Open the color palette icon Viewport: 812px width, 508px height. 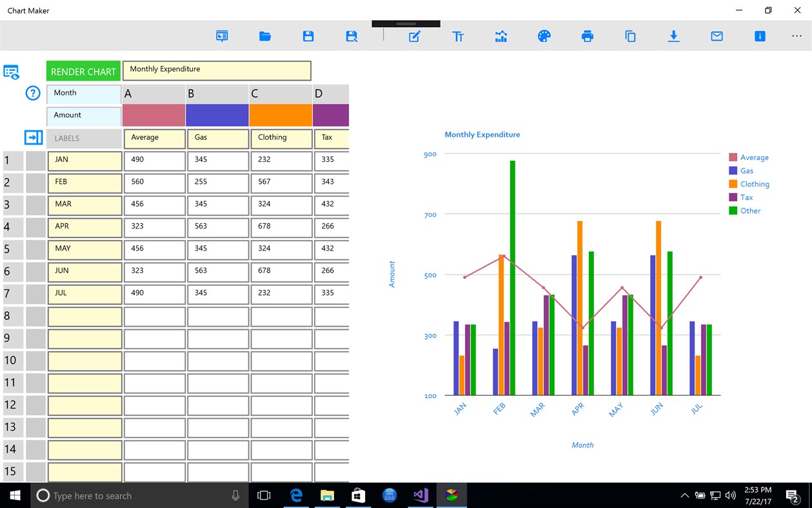[544, 36]
